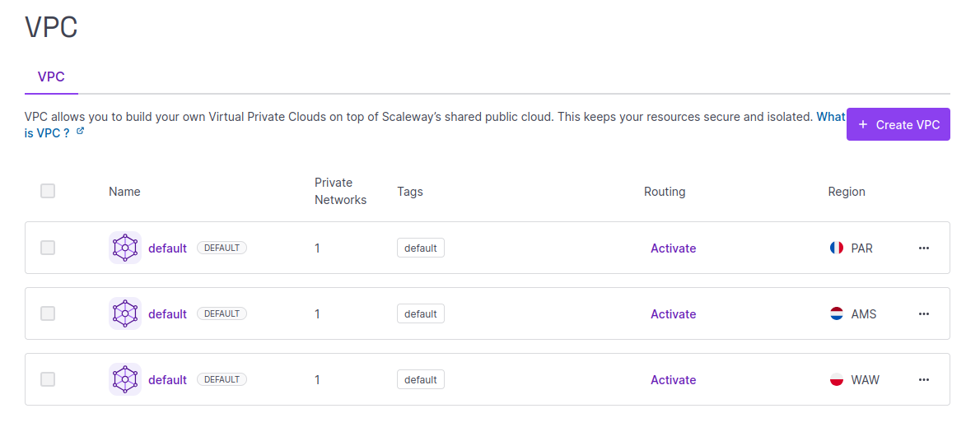Viewport: 980px width, 427px height.
Task: Click the French flag icon for PAR
Action: [837, 248]
